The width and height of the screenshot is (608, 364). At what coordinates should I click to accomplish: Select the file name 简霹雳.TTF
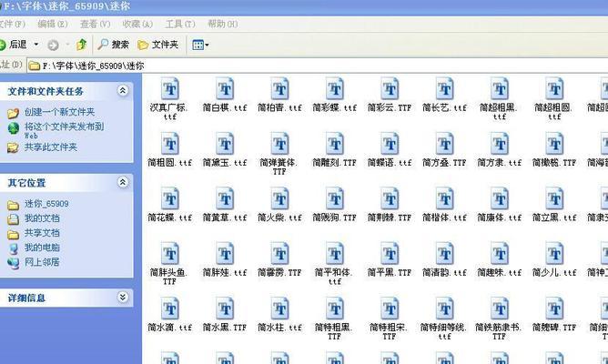[280, 273]
